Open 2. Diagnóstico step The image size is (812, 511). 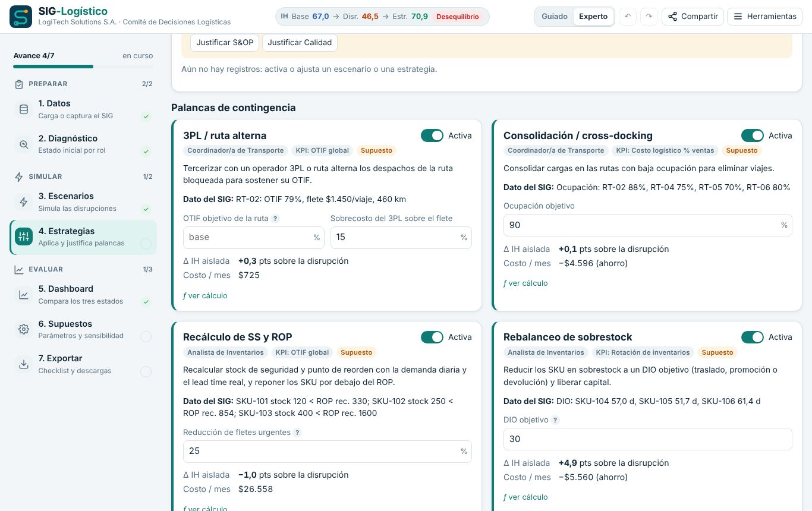[x=83, y=144]
